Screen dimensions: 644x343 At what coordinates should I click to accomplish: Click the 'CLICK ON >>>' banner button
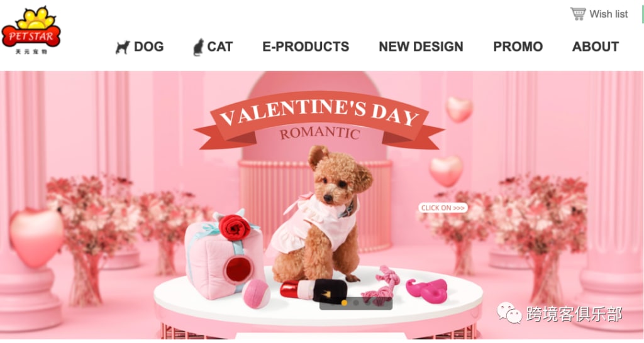(443, 208)
